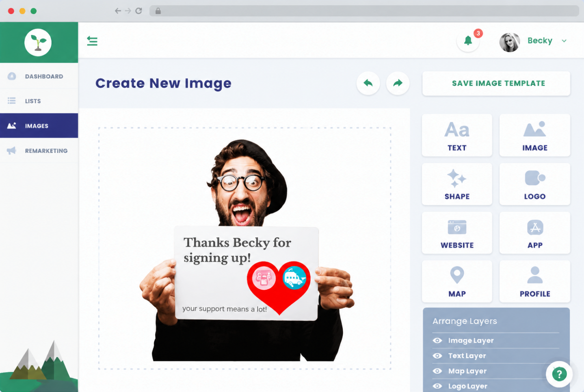
Task: Collapse the sidebar with the hamburger icon
Action: coord(92,41)
